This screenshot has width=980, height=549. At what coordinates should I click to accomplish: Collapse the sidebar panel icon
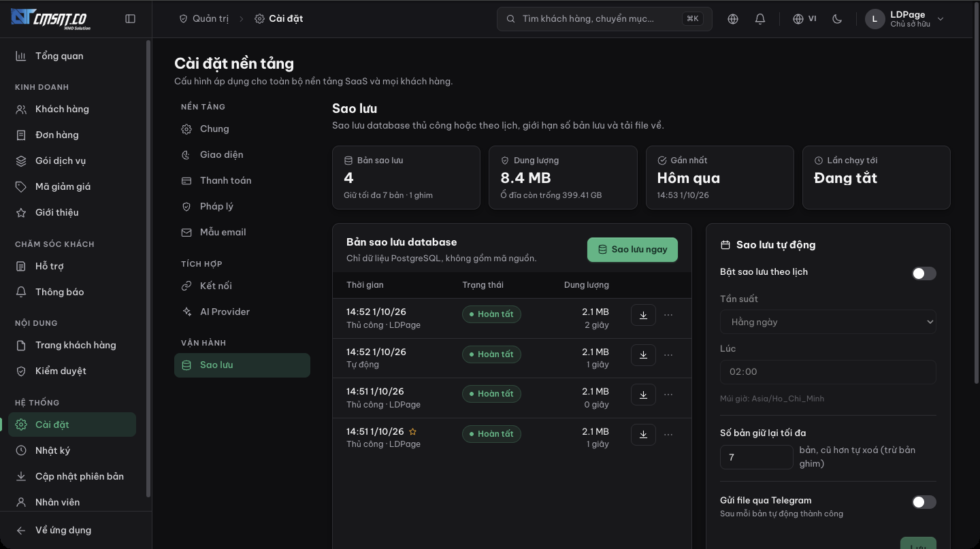point(131,19)
